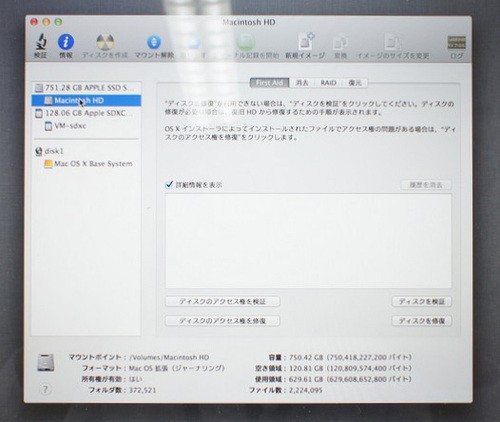Toggle the Show details (詳細情報を表示) checkbox
500x422 pixels.
[169, 184]
